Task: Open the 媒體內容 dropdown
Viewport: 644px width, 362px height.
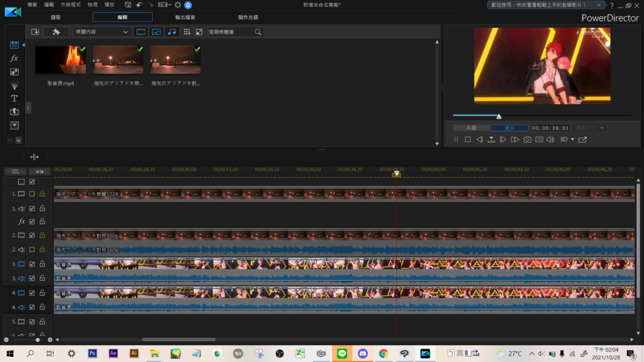Action: tap(101, 31)
